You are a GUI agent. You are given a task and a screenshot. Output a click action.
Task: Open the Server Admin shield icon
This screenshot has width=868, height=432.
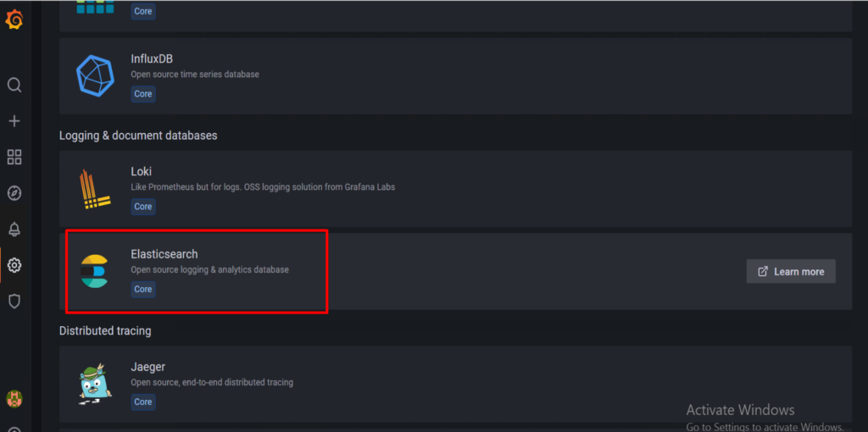pos(14,301)
